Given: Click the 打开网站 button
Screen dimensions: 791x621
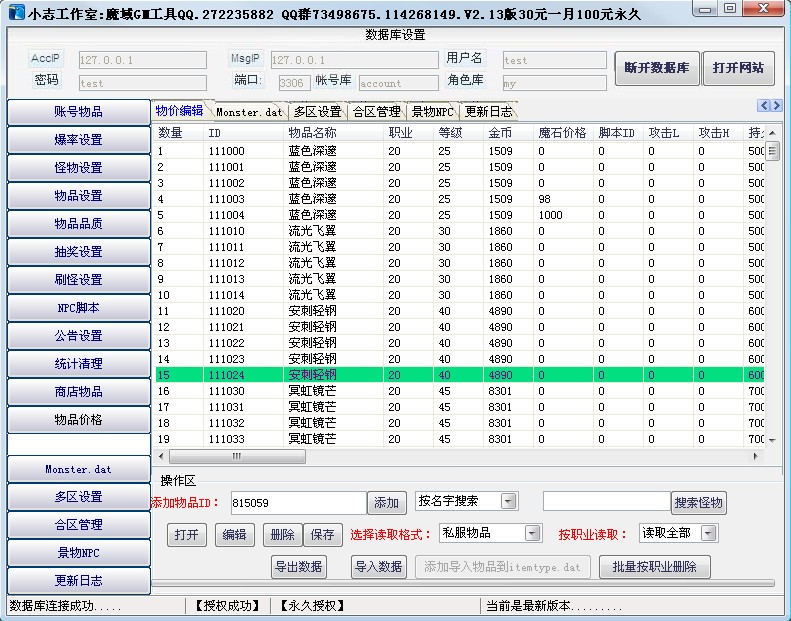Looking at the screenshot, I should tap(738, 69).
